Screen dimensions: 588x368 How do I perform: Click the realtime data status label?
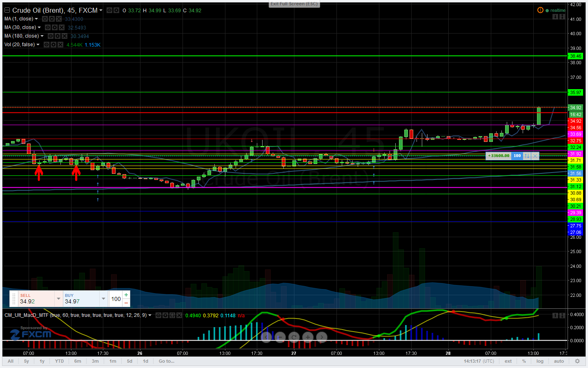[x=558, y=11]
